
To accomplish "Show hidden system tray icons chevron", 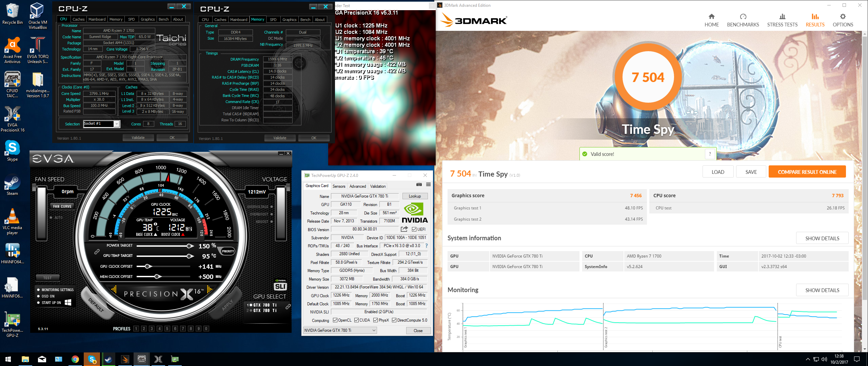I will click(808, 359).
